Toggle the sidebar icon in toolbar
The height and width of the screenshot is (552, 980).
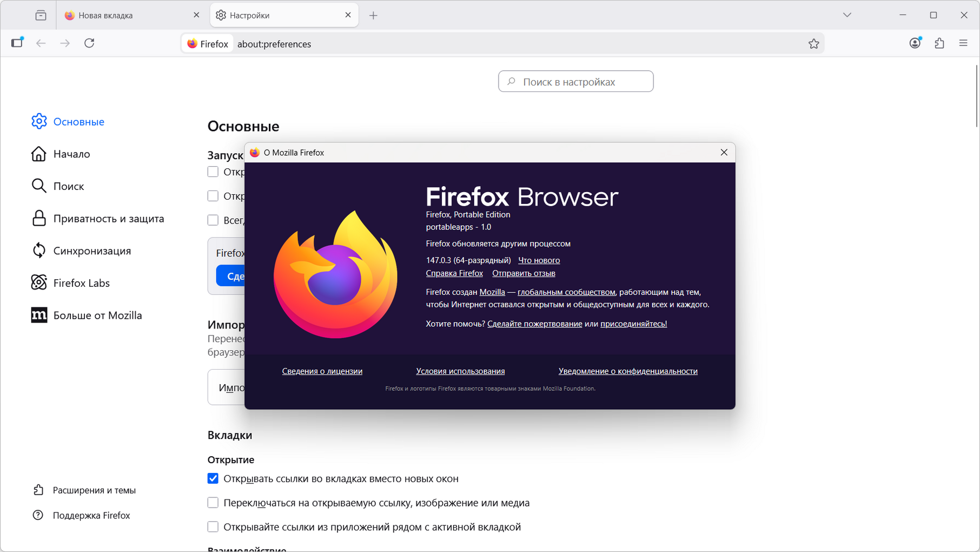pyautogui.click(x=17, y=43)
